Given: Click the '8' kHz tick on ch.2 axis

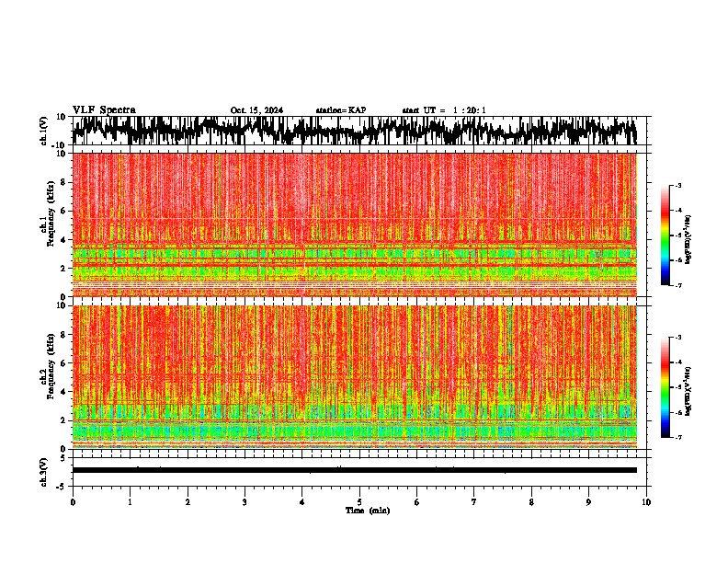Looking at the screenshot, I should click(64, 335).
